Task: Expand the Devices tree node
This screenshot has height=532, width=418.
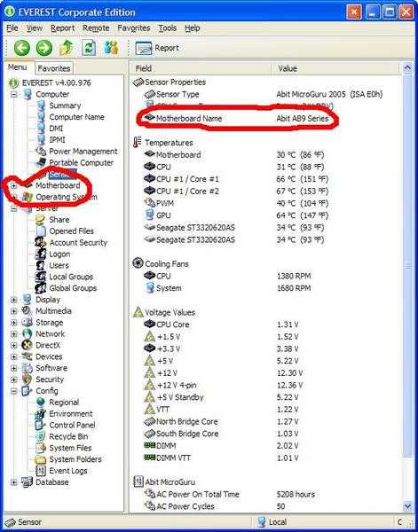Action: (13, 356)
